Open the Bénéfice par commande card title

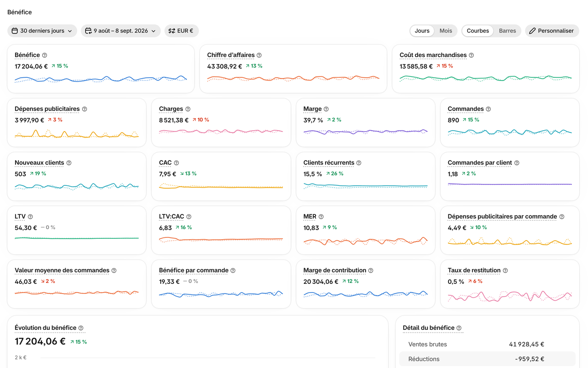194,270
